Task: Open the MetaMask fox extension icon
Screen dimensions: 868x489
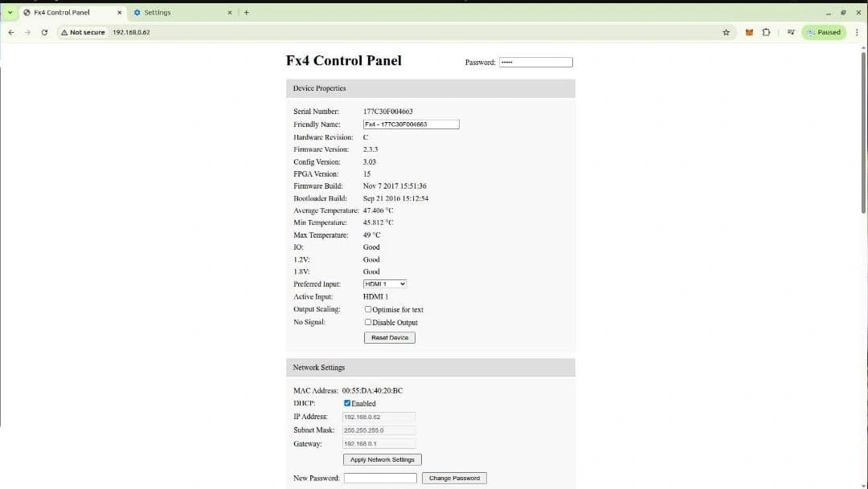Action: pyautogui.click(x=749, y=32)
